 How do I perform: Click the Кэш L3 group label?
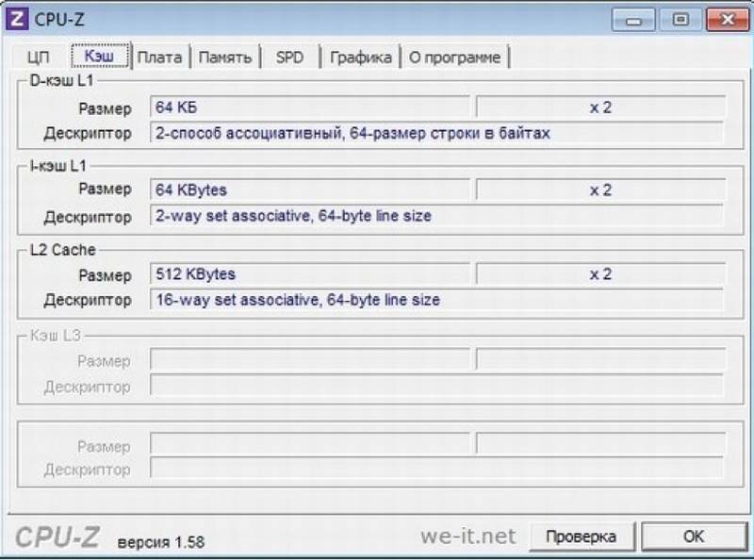[x=56, y=336]
